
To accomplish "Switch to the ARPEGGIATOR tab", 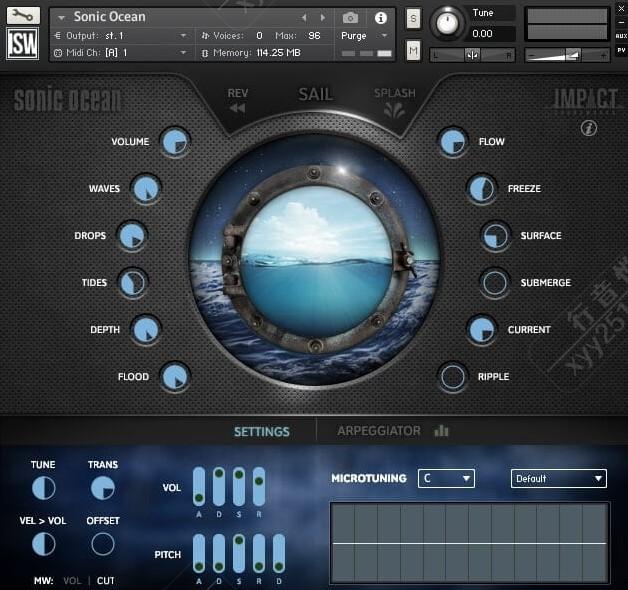I will (x=379, y=431).
